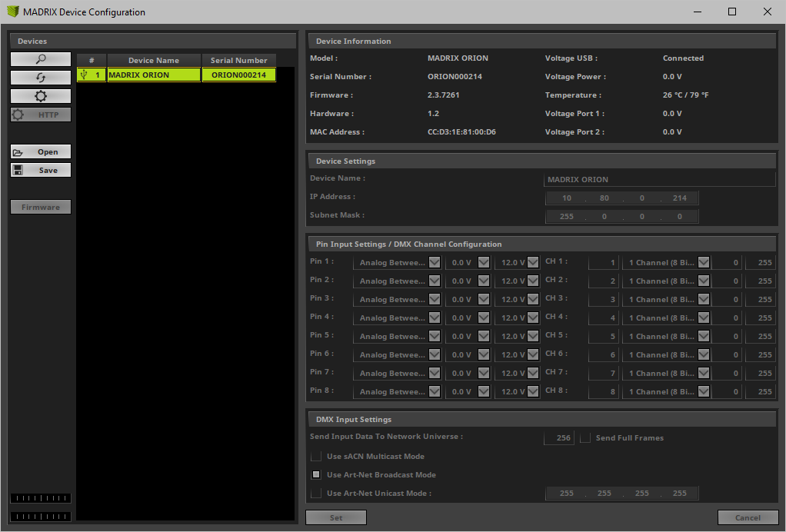Click CH 5 DMX channel number field

point(604,336)
